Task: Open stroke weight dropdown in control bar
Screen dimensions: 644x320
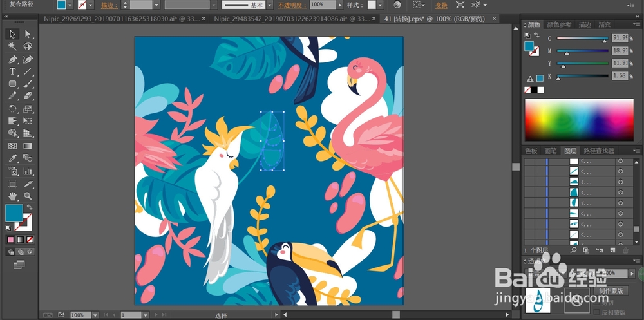Action: pos(156,5)
